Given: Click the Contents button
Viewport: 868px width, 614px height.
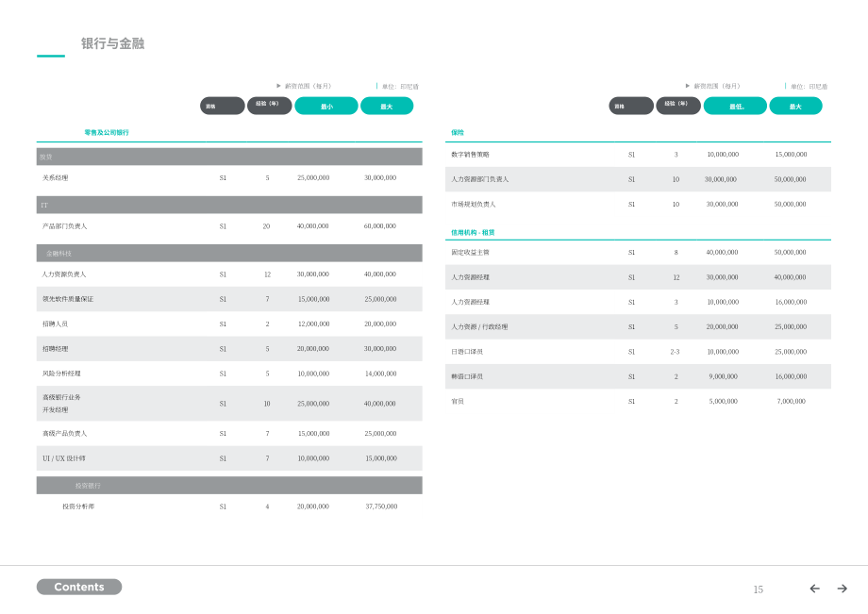Looking at the screenshot, I should click(x=79, y=587).
